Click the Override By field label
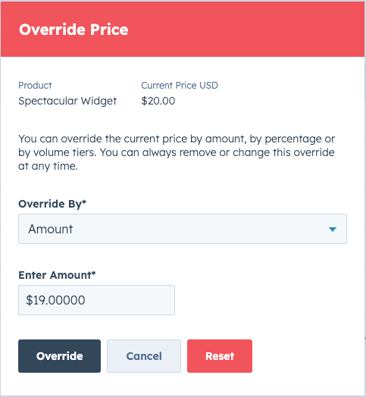Image resolution: width=366 pixels, height=397 pixels. click(52, 204)
